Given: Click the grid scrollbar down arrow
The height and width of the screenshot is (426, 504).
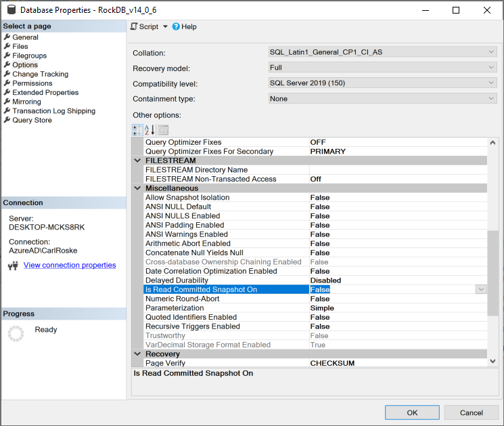Looking at the screenshot, I should coord(492,362).
